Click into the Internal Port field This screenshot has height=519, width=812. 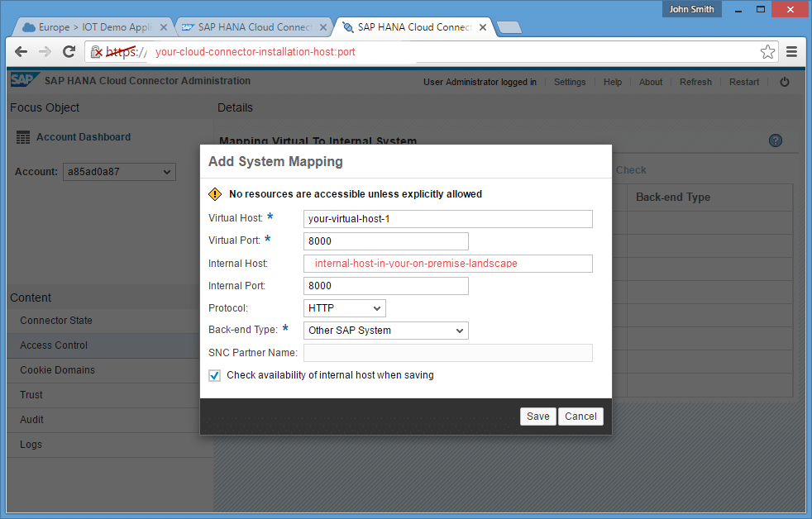(385, 286)
